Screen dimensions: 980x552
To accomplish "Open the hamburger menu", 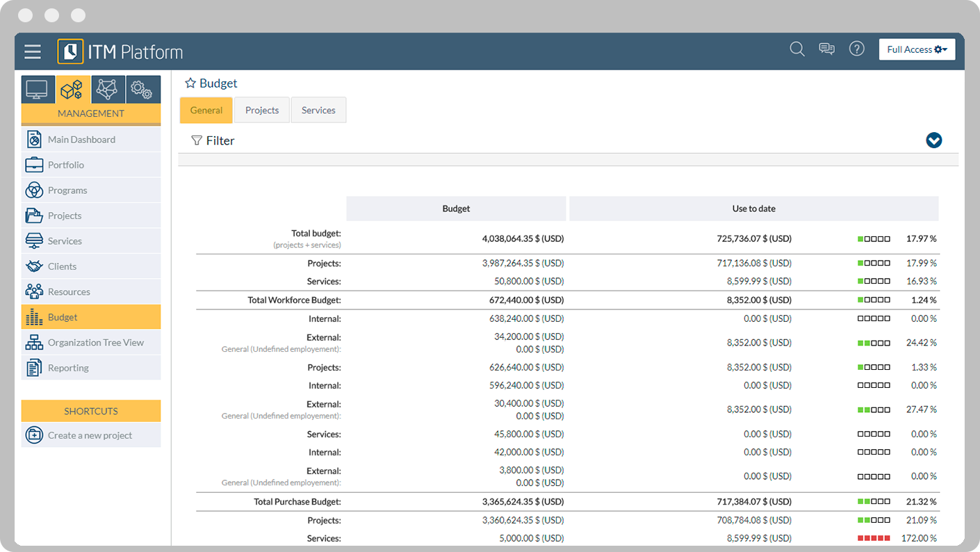I will pos(33,51).
